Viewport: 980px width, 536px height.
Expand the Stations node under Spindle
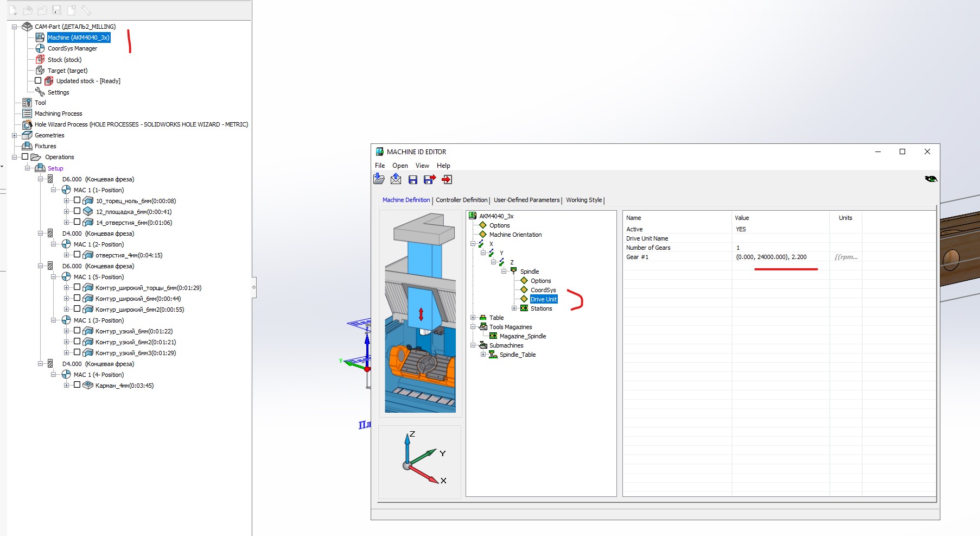click(514, 308)
